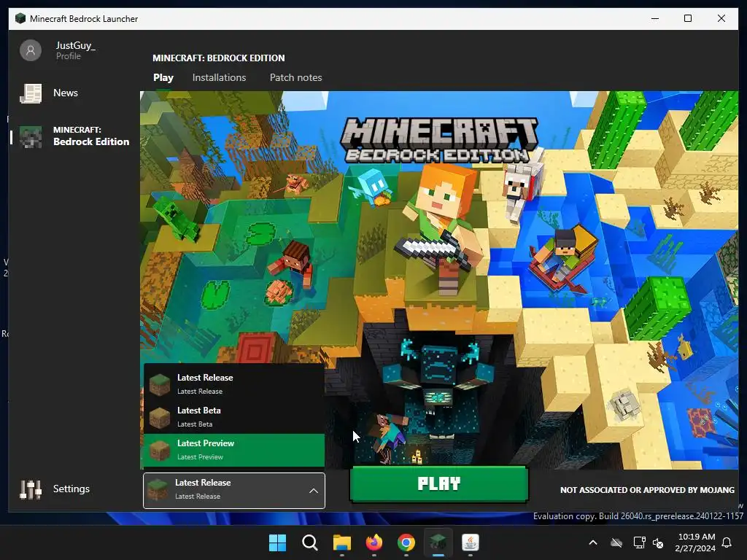
Task: Click the green PLAY button
Action: tap(438, 484)
